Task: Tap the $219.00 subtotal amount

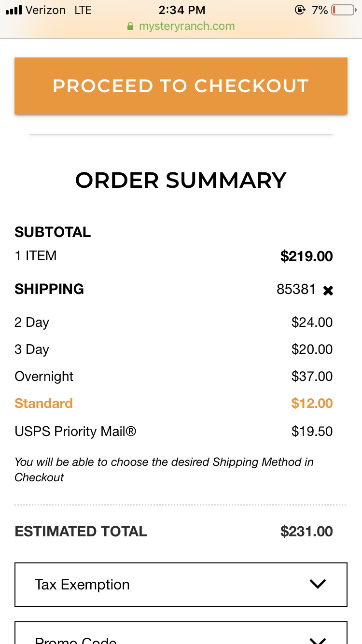Action: pos(306,256)
